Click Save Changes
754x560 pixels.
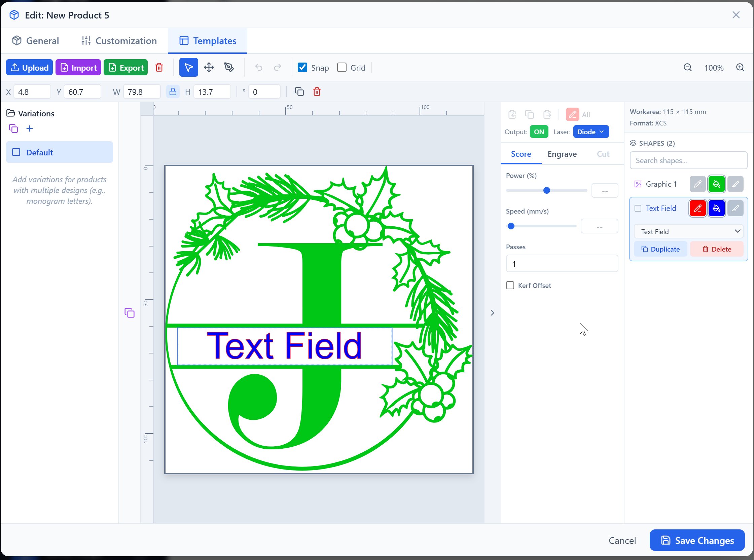(x=697, y=540)
